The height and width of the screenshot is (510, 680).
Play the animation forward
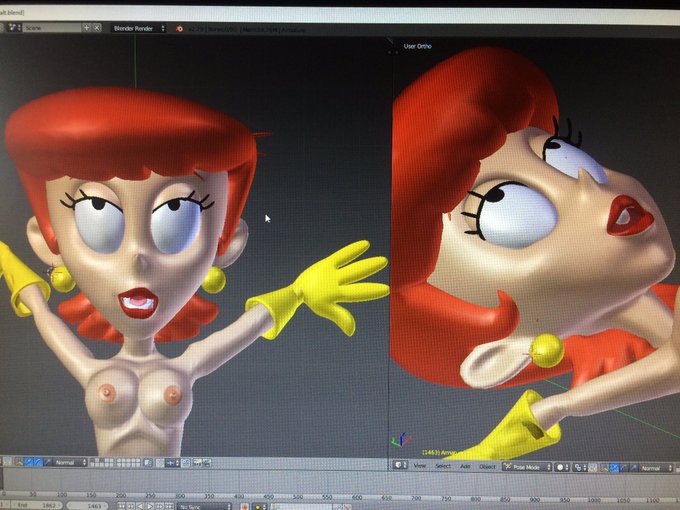pos(150,506)
